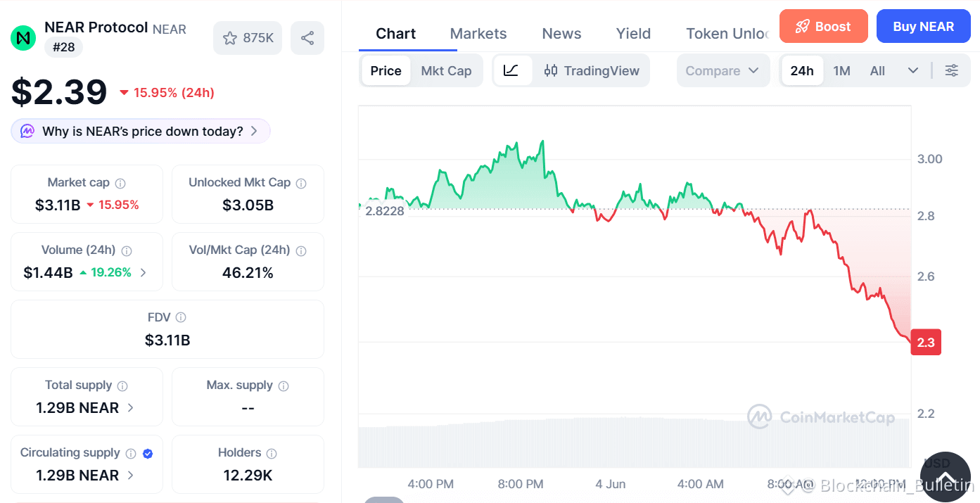Click the #28 rank badge
980x503 pixels.
64,47
